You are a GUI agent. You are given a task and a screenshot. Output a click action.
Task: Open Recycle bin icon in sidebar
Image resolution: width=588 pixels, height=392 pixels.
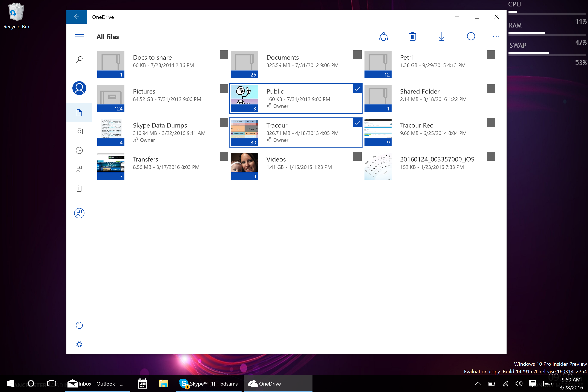click(79, 188)
